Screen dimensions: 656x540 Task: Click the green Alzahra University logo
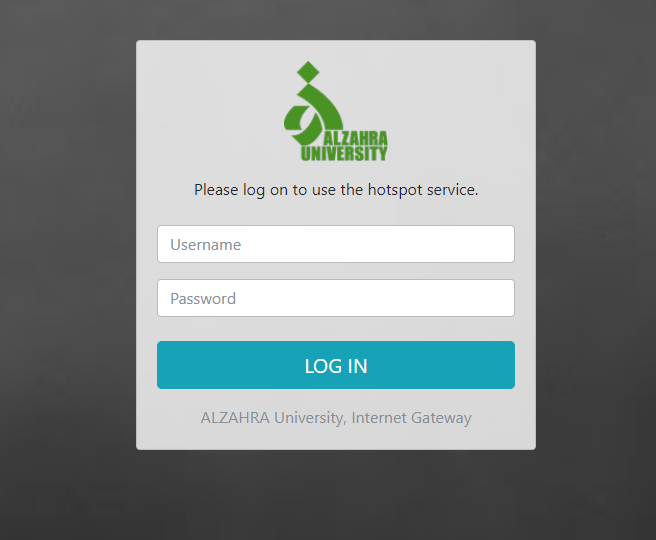point(336,111)
